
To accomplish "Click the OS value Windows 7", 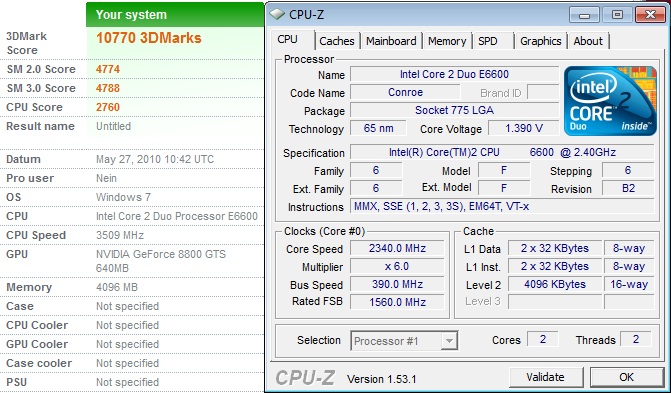I will pos(123,197).
